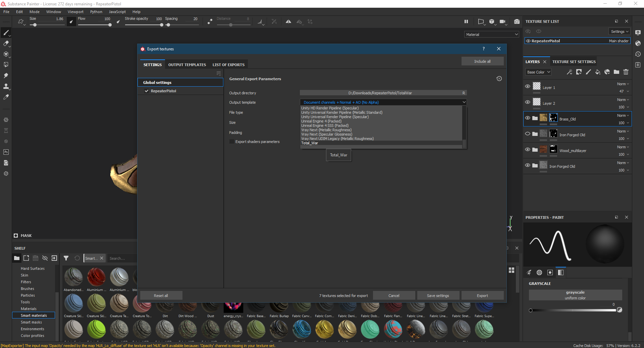Uncheck RepeaterPistol in the export list
The height and width of the screenshot is (348, 644).
(x=147, y=91)
